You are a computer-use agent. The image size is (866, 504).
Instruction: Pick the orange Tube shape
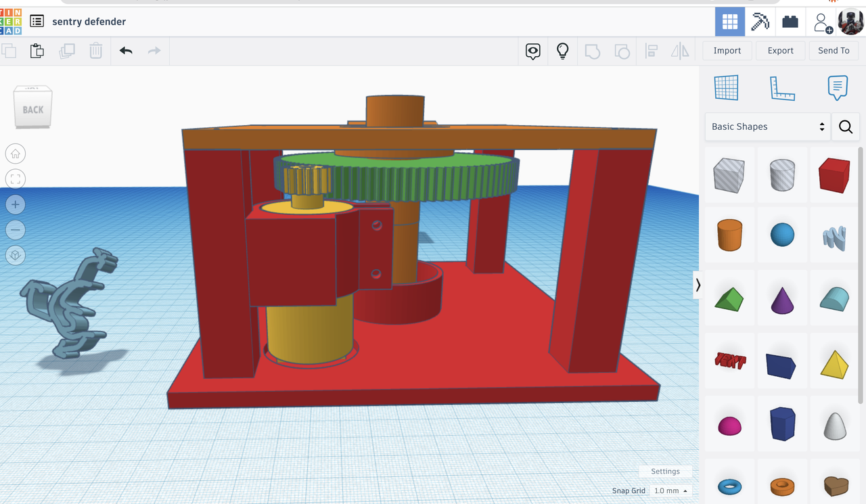pos(782,486)
